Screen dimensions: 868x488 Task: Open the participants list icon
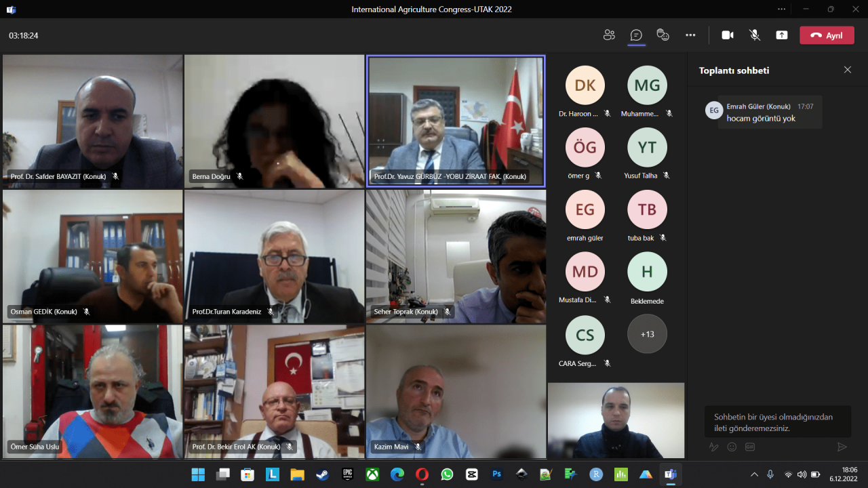[609, 35]
